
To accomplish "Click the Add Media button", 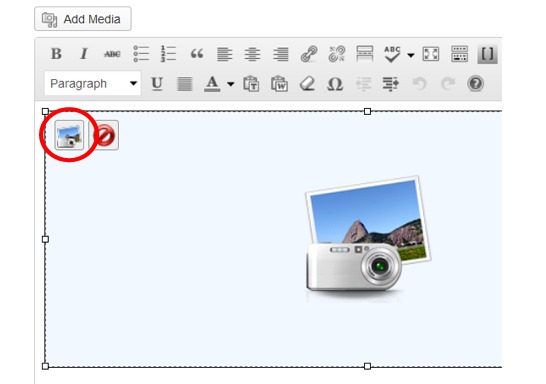I will [x=83, y=19].
